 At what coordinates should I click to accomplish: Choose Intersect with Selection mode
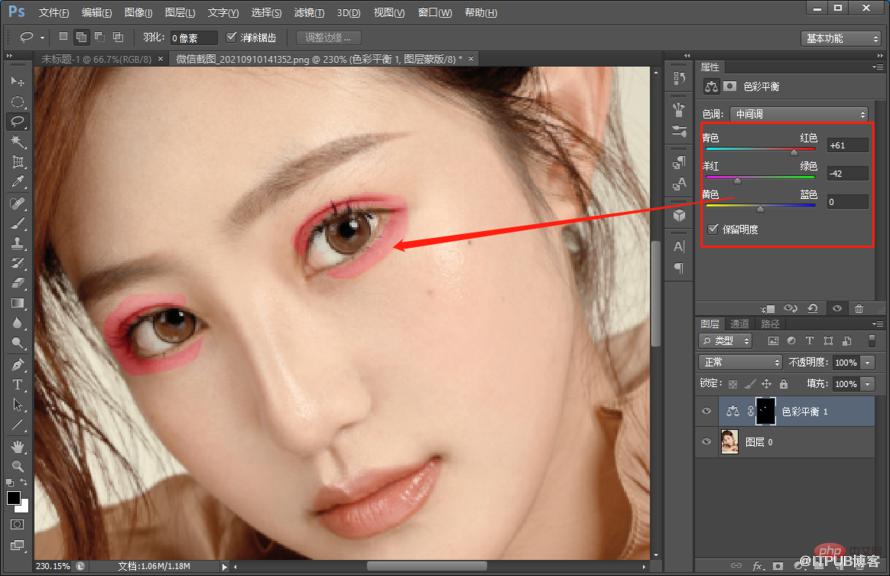click(x=117, y=37)
